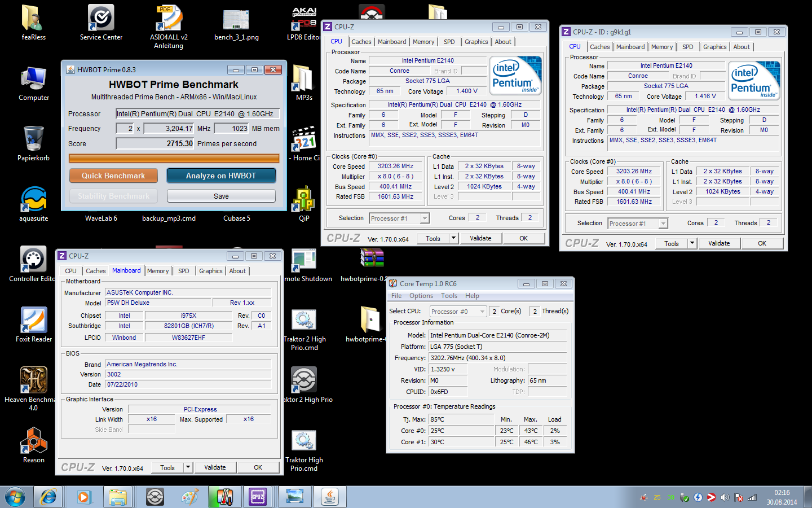Click Validate in middle CPU-Z window
This screenshot has height=508, width=812.
coord(480,238)
